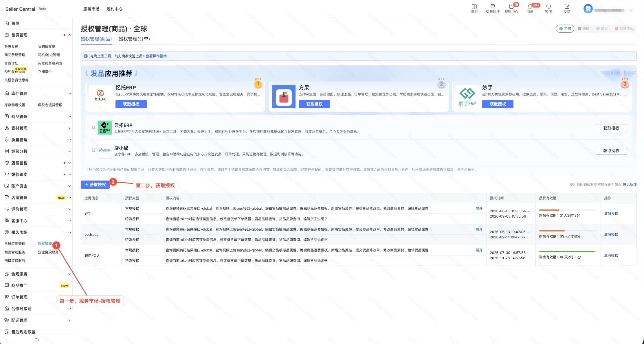The height and width of the screenshot is (344, 644).
Task: Click 取消授权 for podsaas
Action: (x=611, y=235)
